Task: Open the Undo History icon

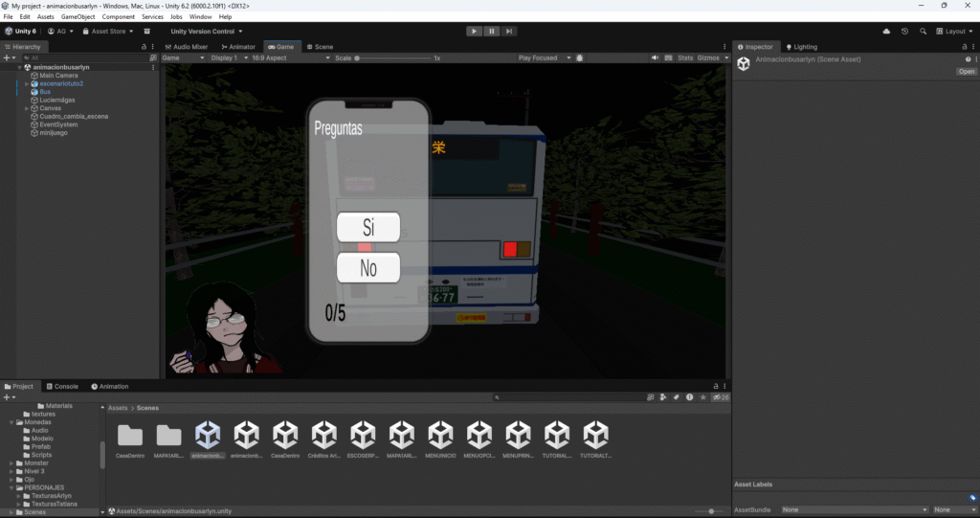Action: (904, 31)
